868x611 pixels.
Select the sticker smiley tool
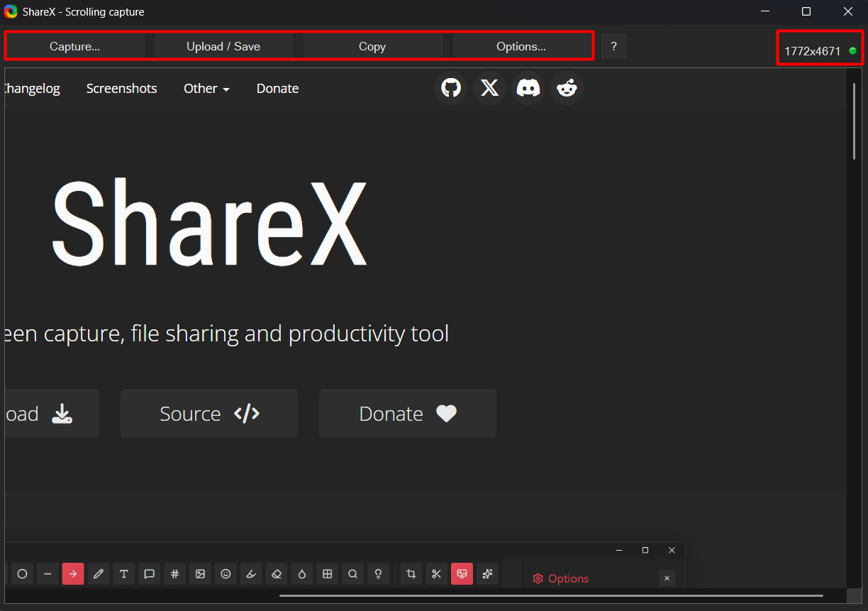click(x=226, y=574)
